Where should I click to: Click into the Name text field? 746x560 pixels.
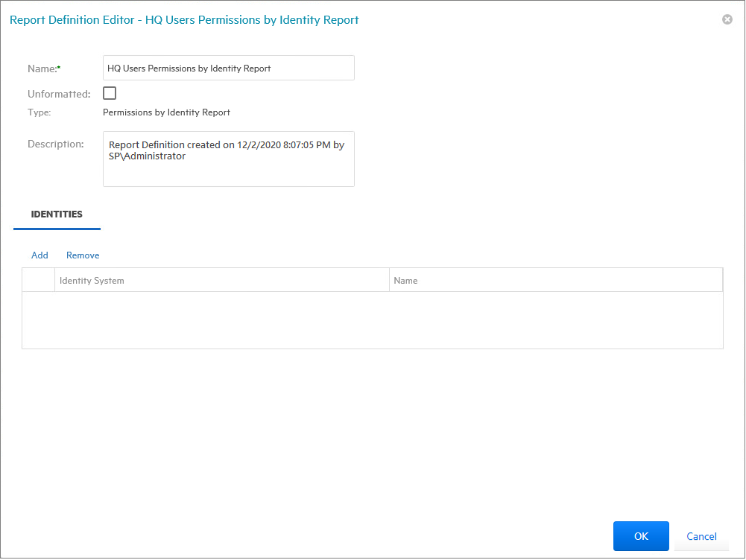tap(228, 68)
